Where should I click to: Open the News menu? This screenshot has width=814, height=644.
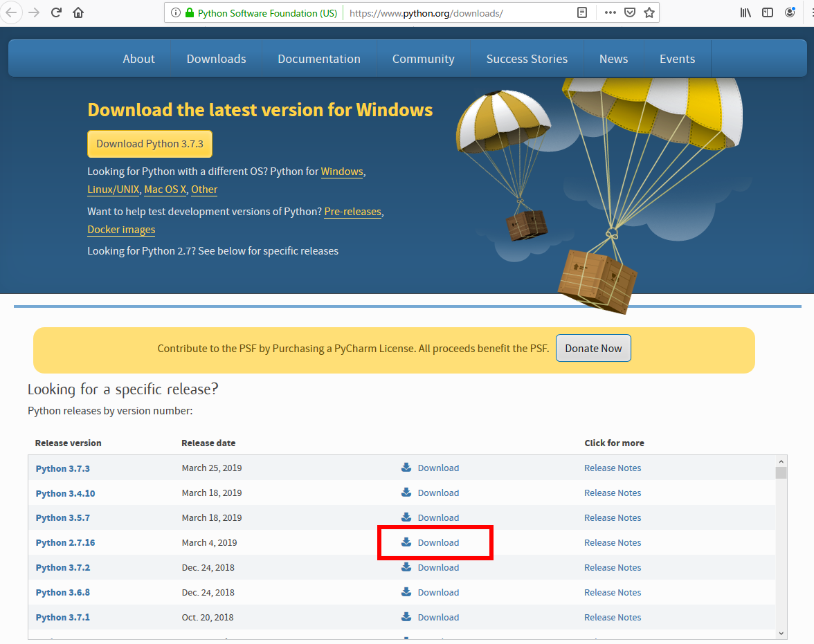click(x=613, y=59)
